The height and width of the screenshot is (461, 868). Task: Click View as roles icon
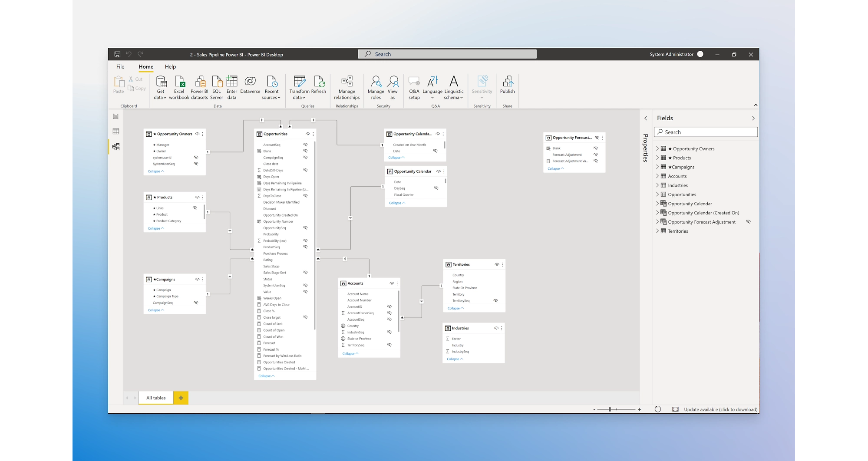coord(393,82)
